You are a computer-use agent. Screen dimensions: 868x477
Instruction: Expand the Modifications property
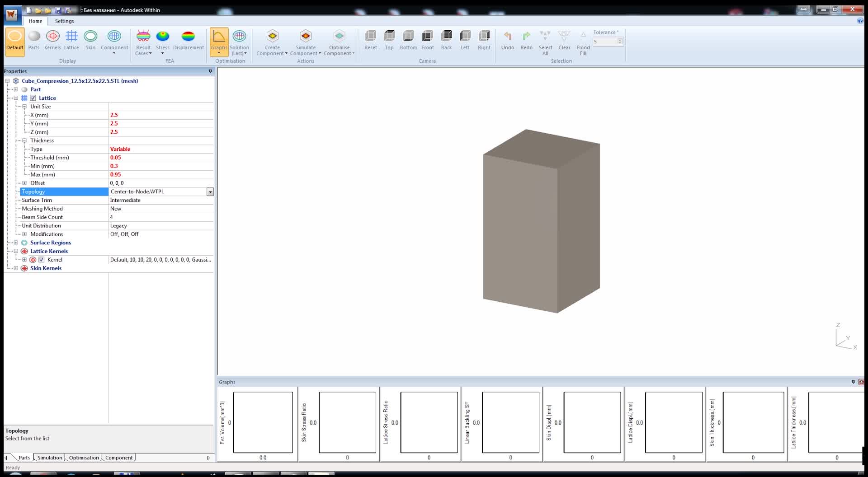[24, 234]
